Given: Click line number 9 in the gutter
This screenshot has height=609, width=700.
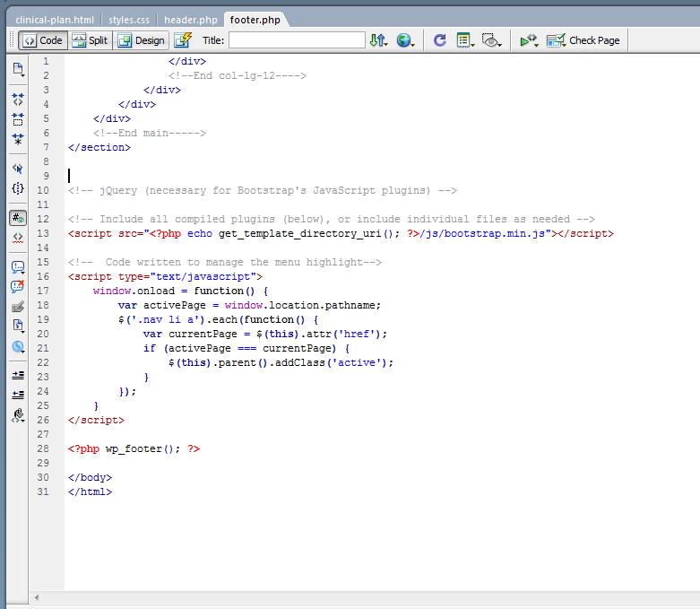Looking at the screenshot, I should (46, 176).
